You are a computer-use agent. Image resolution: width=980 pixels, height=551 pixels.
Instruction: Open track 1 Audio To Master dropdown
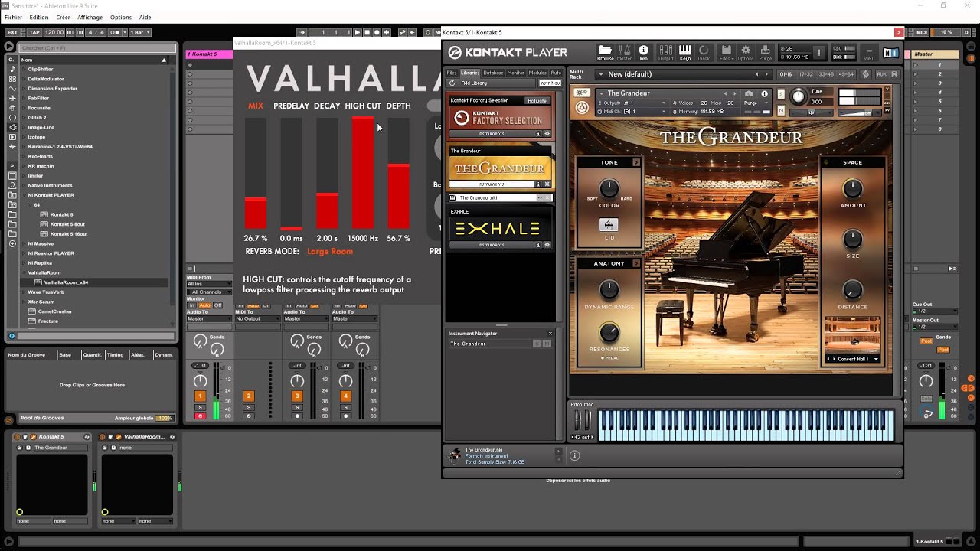209,318
